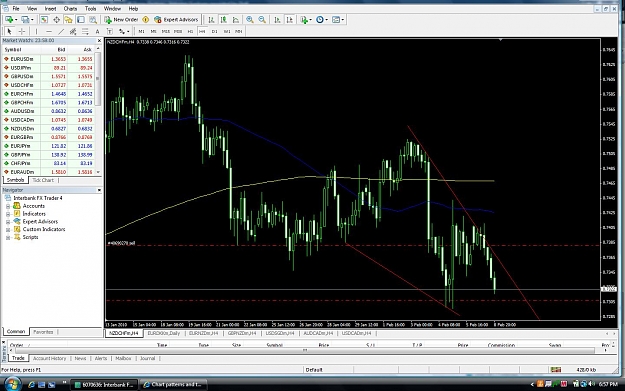The image size is (625, 391).
Task: Switch timeframe to M30
Action: [x=178, y=31]
